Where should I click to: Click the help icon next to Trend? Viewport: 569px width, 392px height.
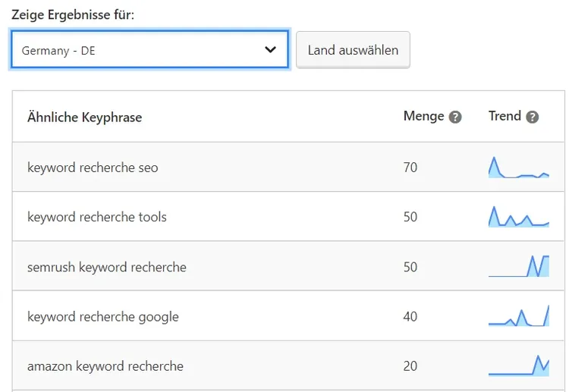click(x=533, y=117)
